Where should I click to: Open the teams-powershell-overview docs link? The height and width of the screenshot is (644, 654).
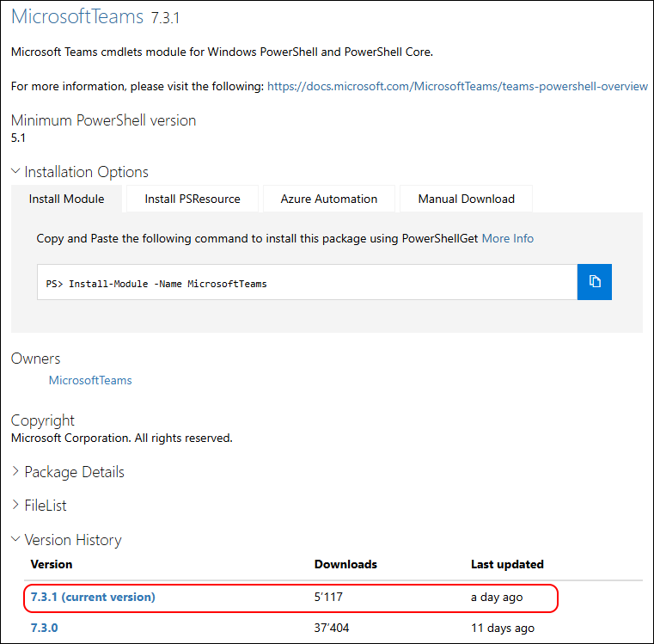click(x=457, y=86)
